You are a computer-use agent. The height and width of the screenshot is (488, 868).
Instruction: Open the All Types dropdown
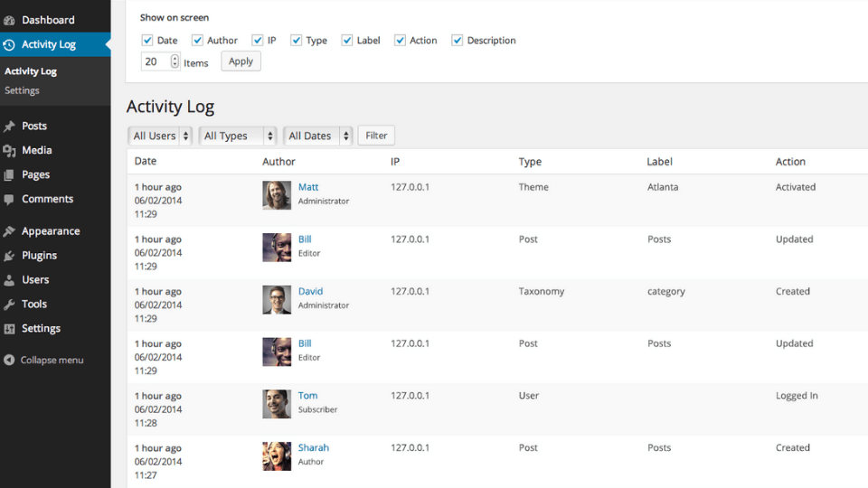point(238,136)
